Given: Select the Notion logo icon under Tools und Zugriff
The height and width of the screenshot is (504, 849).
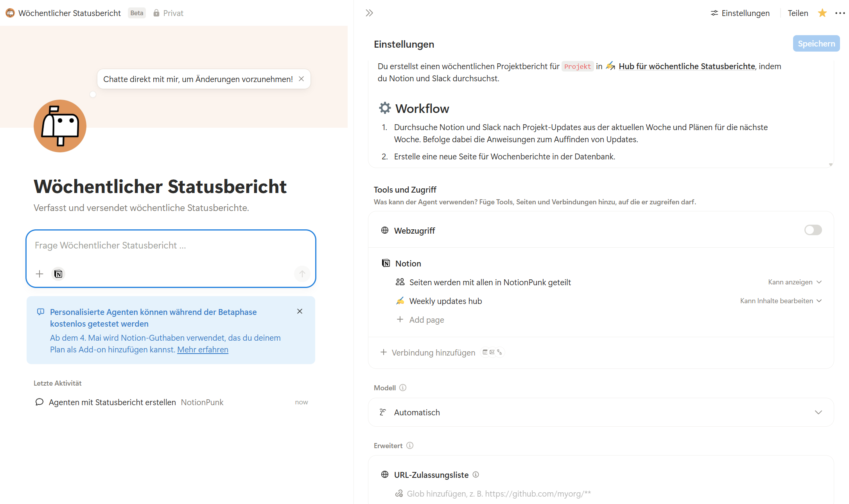Looking at the screenshot, I should click(386, 263).
